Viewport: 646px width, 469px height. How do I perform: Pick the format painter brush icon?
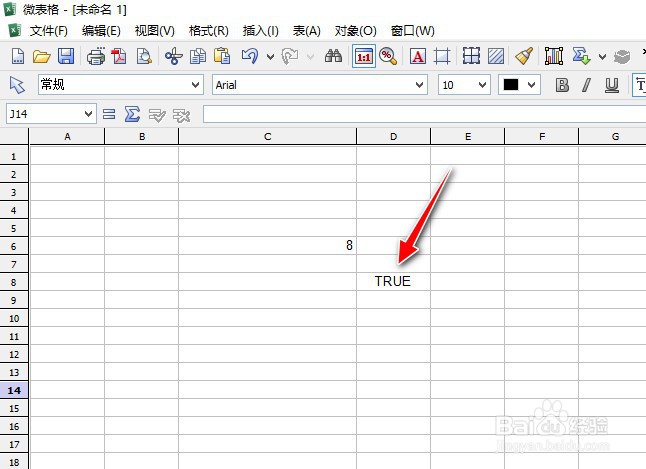coord(524,56)
